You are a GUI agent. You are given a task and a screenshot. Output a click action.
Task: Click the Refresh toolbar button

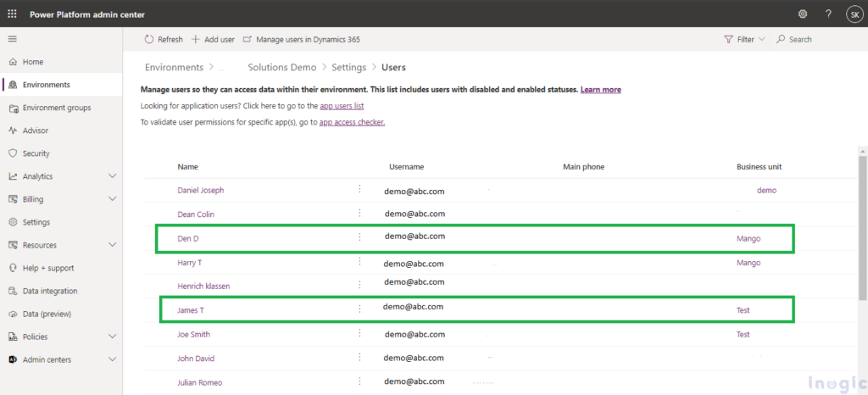pyautogui.click(x=164, y=39)
